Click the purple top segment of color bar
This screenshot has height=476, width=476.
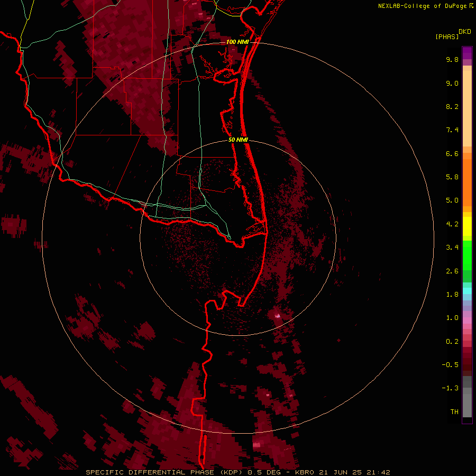point(467,53)
